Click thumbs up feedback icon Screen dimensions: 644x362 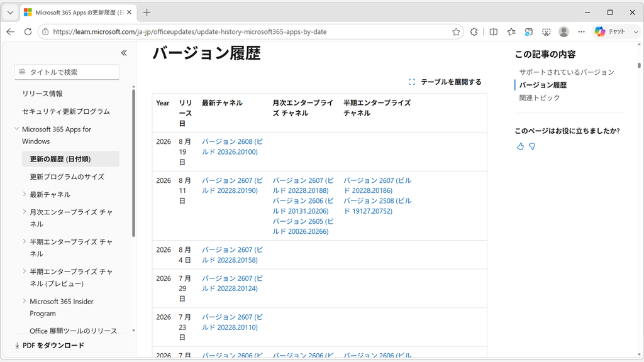click(x=520, y=146)
